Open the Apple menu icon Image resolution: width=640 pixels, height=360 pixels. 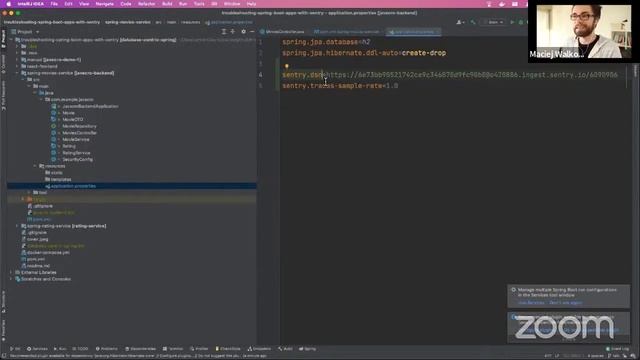coord(9,4)
